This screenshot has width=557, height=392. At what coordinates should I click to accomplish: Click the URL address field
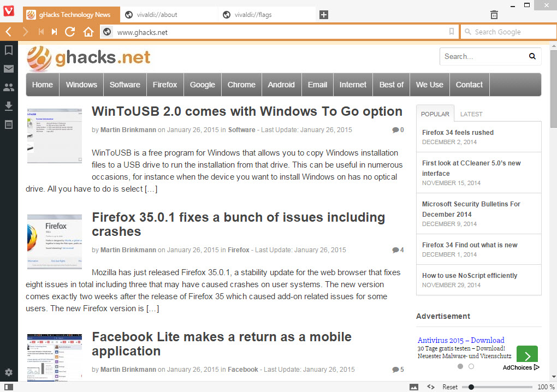[x=280, y=32]
